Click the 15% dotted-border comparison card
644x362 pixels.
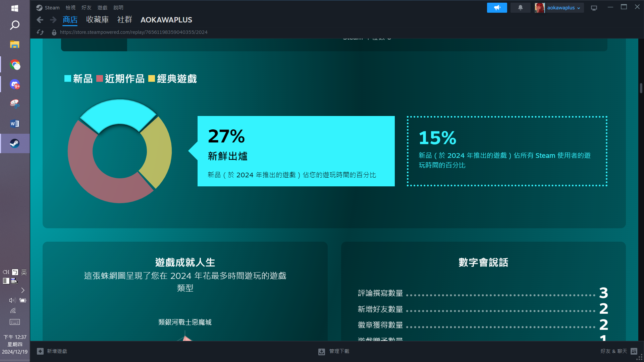(507, 151)
